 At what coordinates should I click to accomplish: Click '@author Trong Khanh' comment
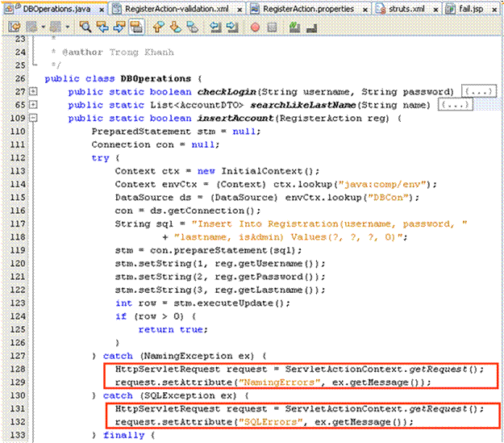point(118,52)
